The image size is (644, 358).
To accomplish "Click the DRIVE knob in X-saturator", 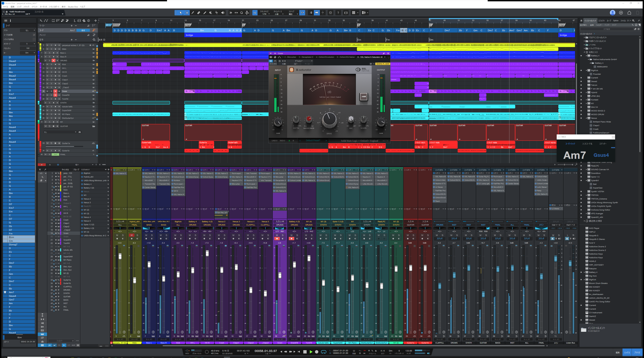I will [329, 119].
